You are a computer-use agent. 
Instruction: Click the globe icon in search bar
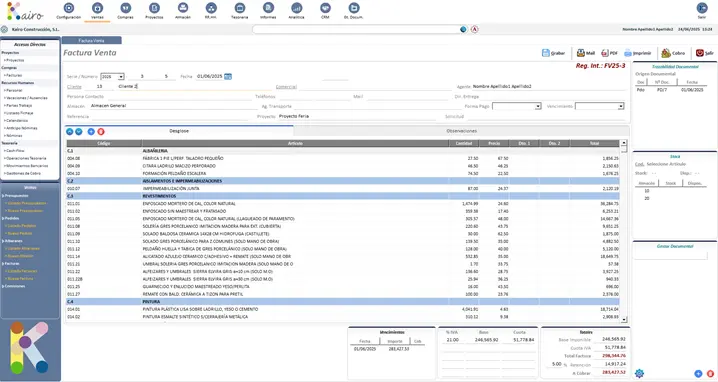(x=463, y=29)
